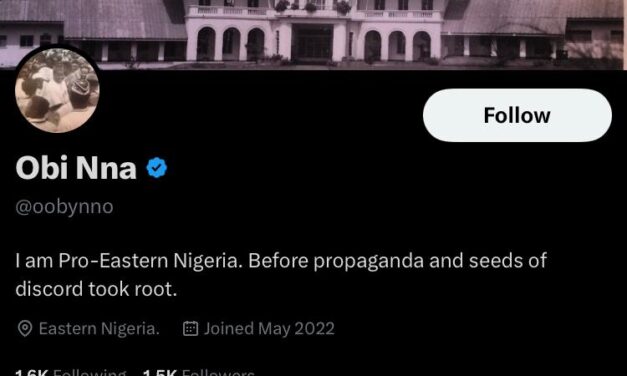Click the blue verified badge
627x376 pixels.
coord(157,168)
